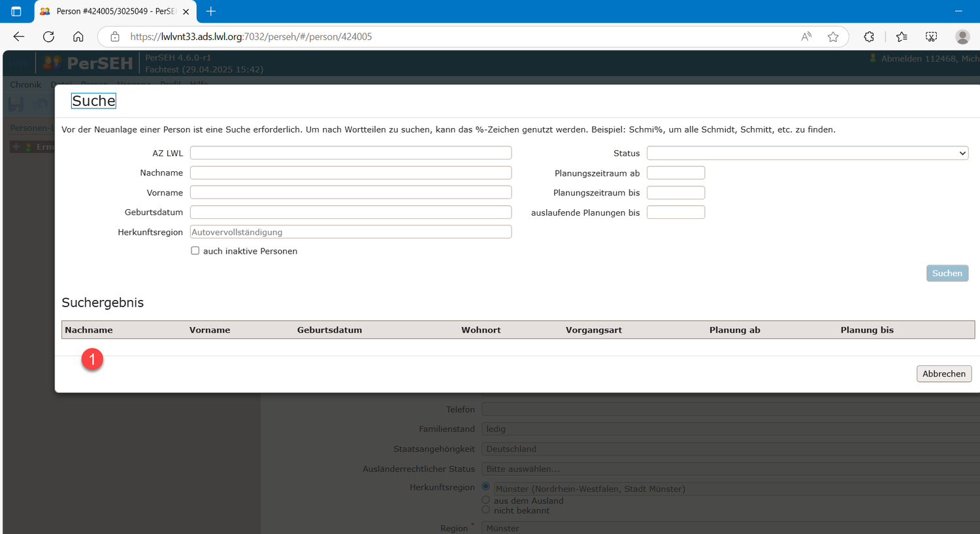The height and width of the screenshot is (534, 980).
Task: Click into the AZ LWL field
Action: (350, 153)
